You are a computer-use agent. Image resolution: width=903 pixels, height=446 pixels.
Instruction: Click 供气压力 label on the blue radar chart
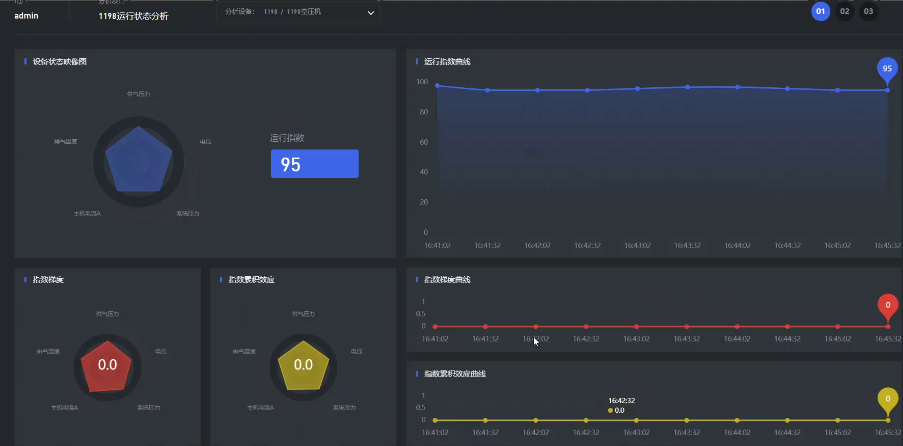[x=139, y=93]
